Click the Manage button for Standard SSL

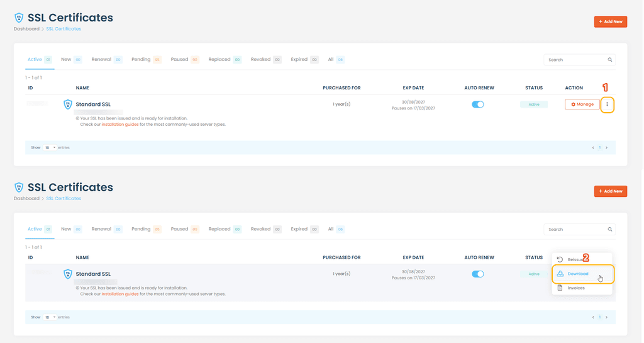582,104
